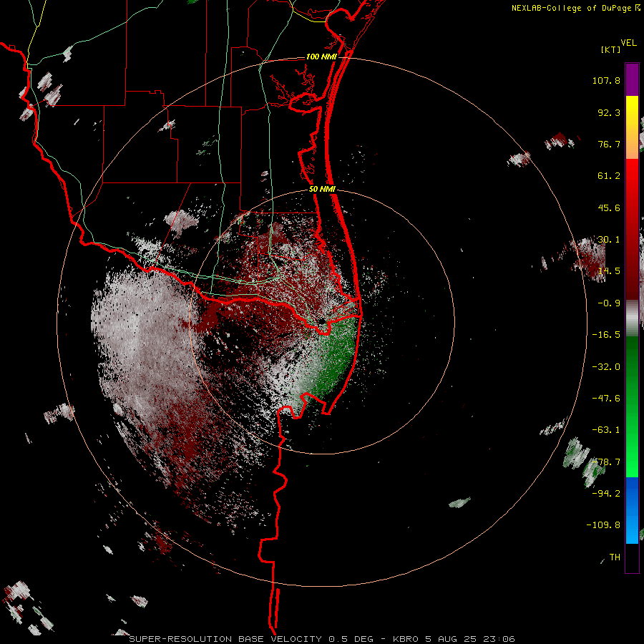Click the -16.5 velocity scale value
The image size is (644, 644).
pos(606,335)
